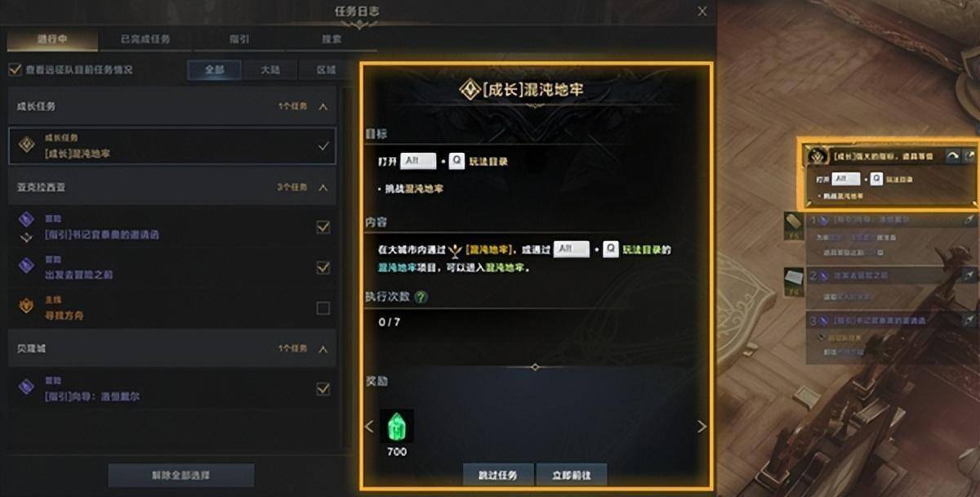This screenshot has width=980, height=497.
Task: Click the purple icon for 向导:洛恒戴尔 quest
Action: [x=27, y=387]
